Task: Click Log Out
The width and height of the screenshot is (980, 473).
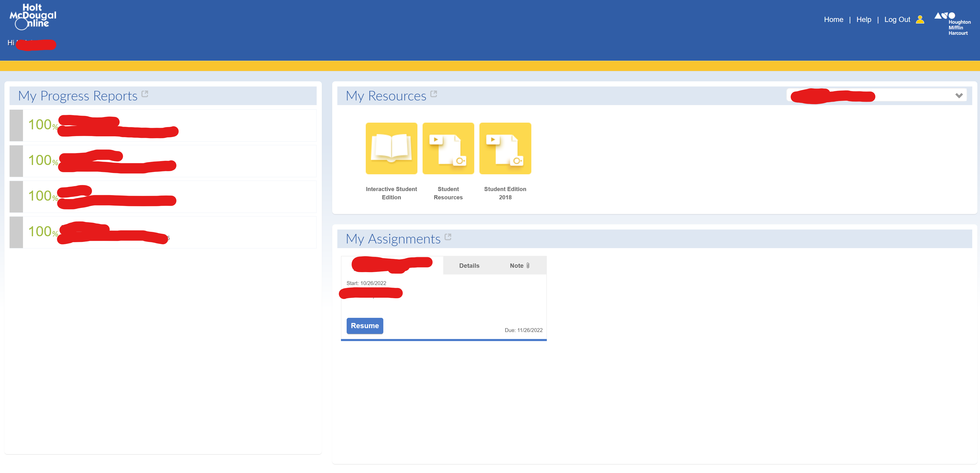Action: [897, 19]
